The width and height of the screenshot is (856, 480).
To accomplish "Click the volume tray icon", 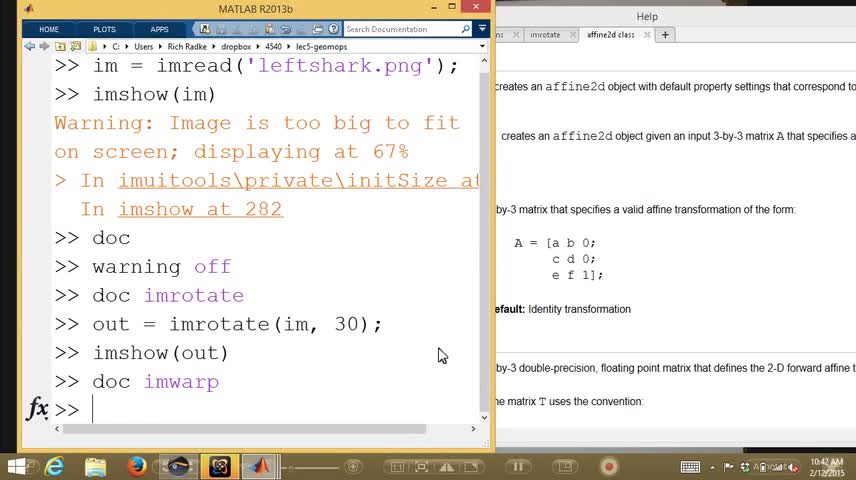I will click(x=794, y=467).
